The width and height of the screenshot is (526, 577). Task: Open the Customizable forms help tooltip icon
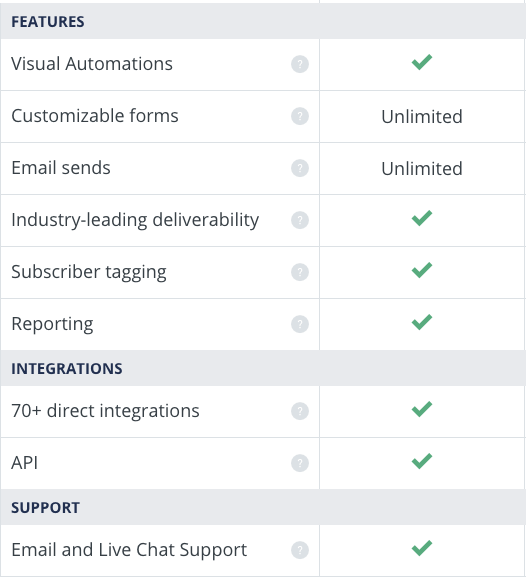300,116
